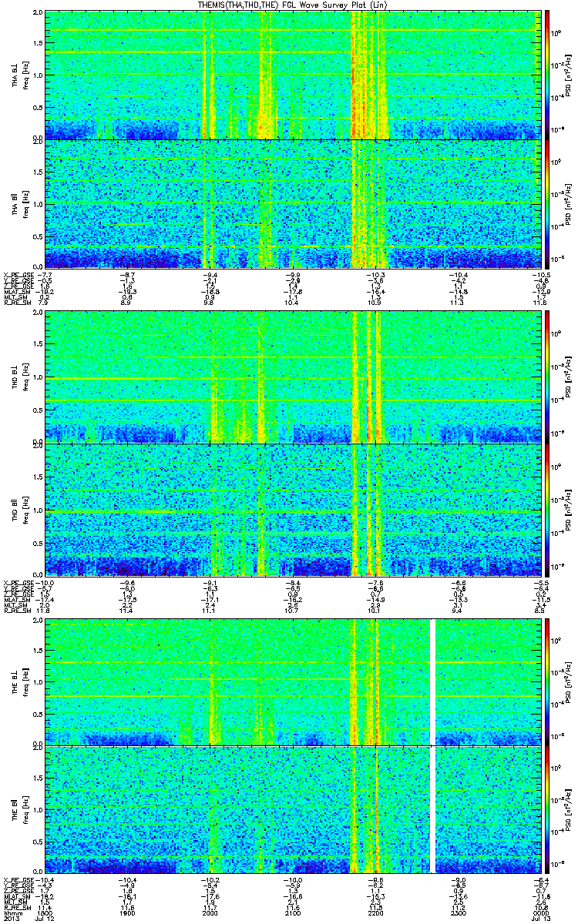The image size is (578, 924).
Task: Click the color bar beside THA B⊥ panel
Action: click(547, 75)
